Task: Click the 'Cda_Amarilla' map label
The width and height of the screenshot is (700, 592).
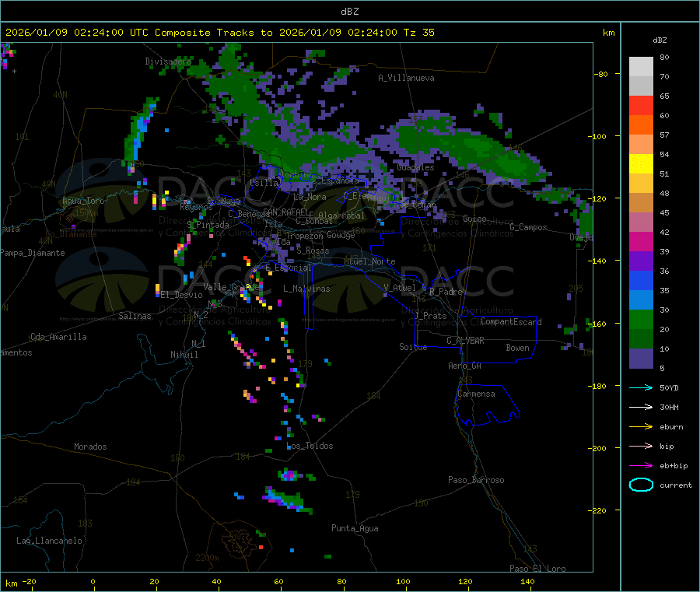Action: (58, 337)
